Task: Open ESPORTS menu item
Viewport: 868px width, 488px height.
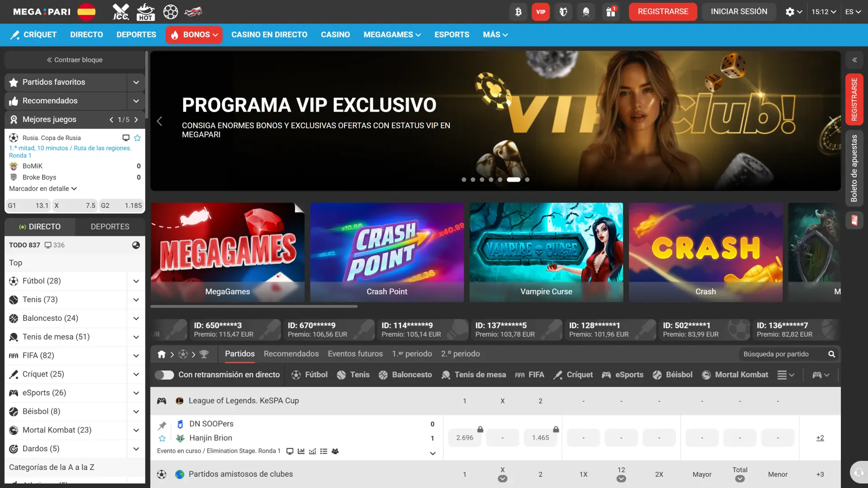Action: (452, 35)
